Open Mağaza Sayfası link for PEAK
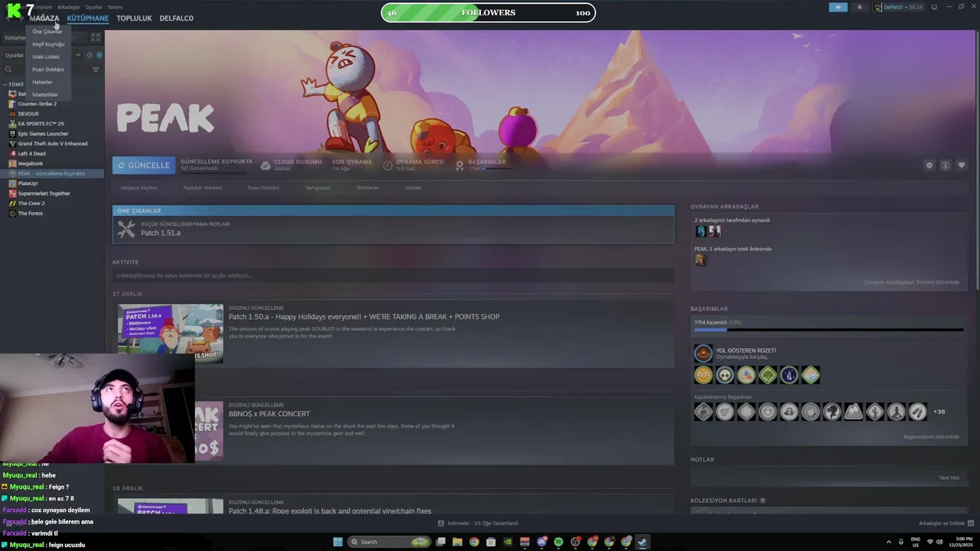This screenshot has width=980, height=551. pos(139,187)
